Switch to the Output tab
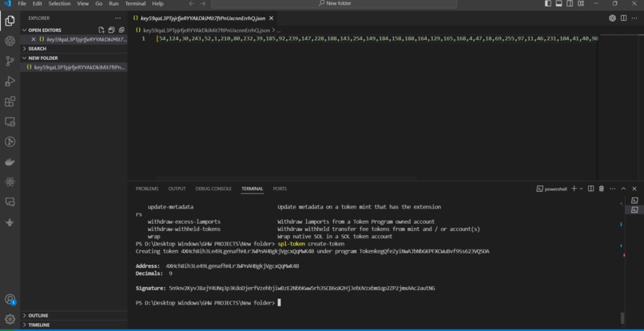644x331 pixels. pos(177,189)
